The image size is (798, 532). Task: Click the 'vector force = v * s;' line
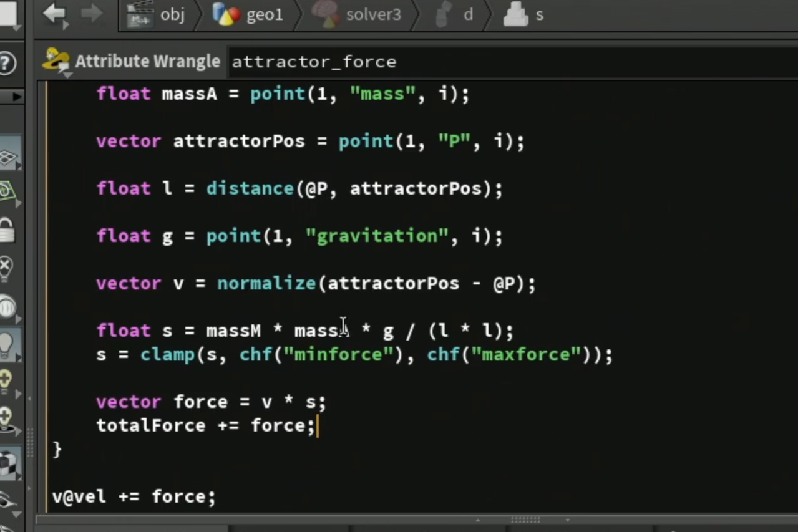click(x=211, y=402)
